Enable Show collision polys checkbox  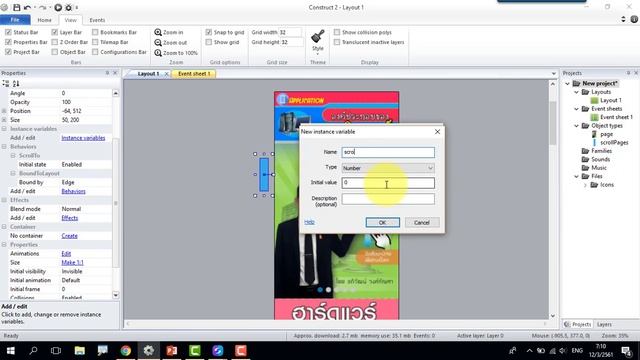(x=337, y=32)
